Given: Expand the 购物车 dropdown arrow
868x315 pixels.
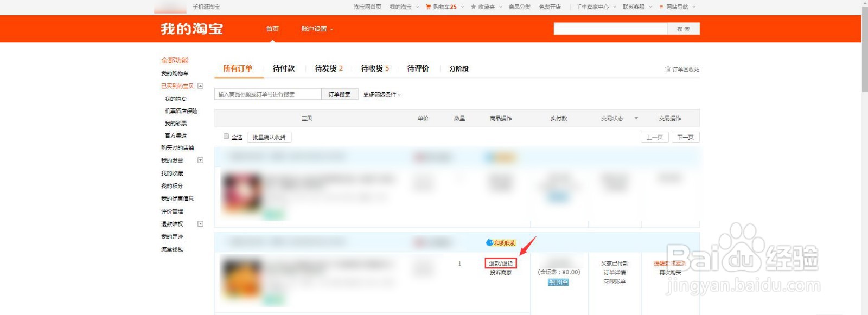Looking at the screenshot, I should (x=463, y=7).
